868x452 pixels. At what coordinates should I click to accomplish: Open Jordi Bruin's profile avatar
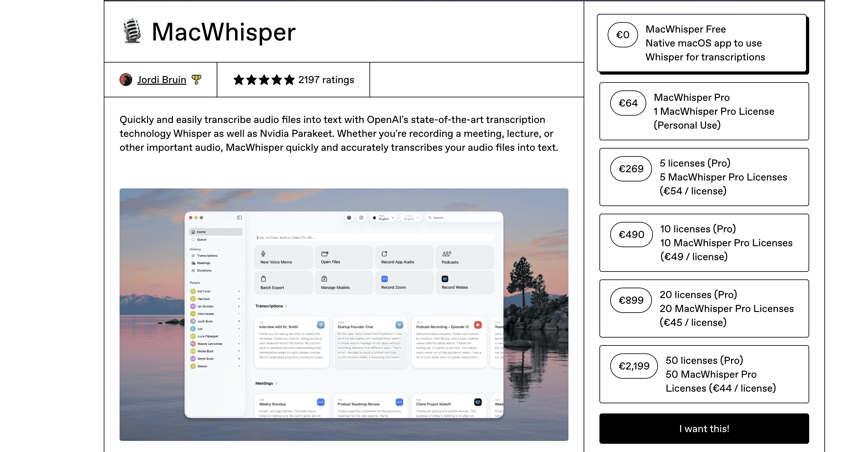(126, 80)
